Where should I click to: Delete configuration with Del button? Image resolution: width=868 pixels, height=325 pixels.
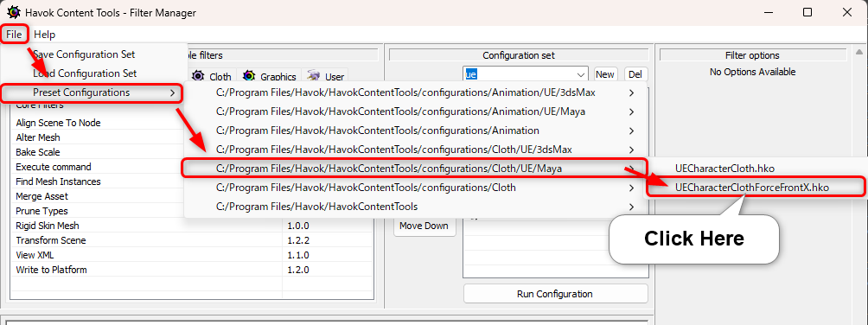[x=636, y=74]
